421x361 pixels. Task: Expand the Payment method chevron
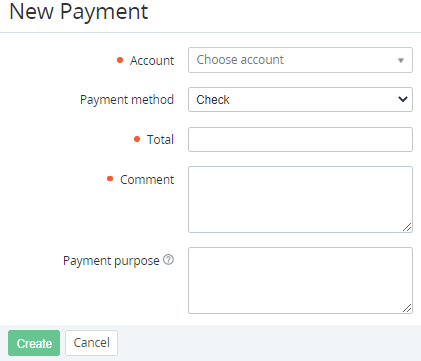pos(403,99)
